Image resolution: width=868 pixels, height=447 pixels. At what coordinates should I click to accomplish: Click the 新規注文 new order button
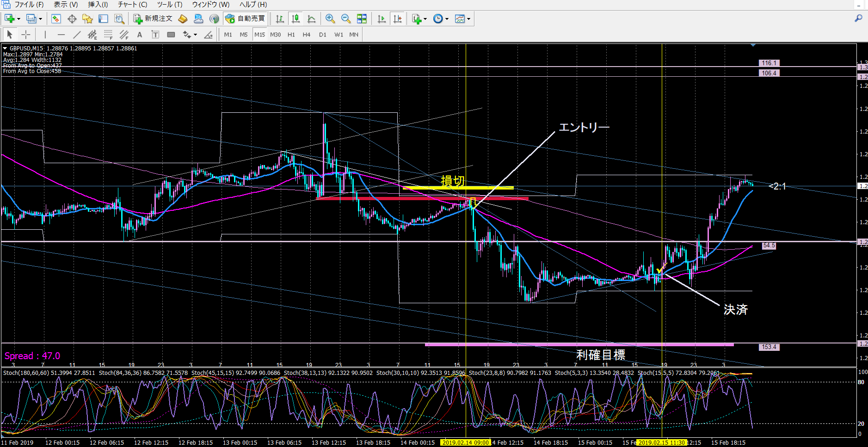(153, 18)
